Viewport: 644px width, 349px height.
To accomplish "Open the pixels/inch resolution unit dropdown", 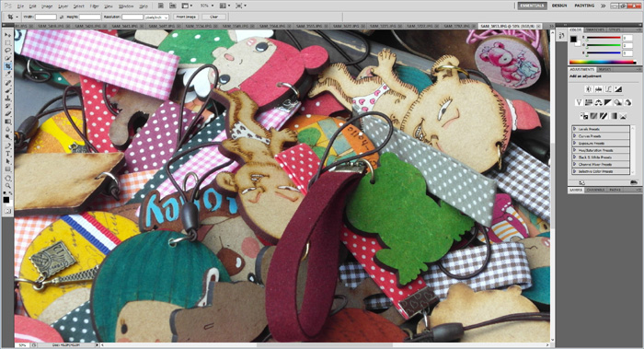I will pyautogui.click(x=156, y=17).
